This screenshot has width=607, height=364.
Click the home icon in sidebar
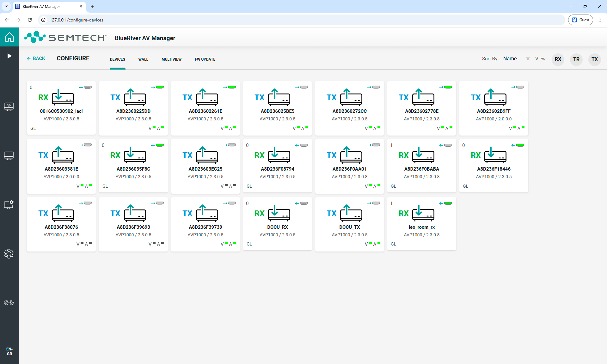(x=9, y=37)
